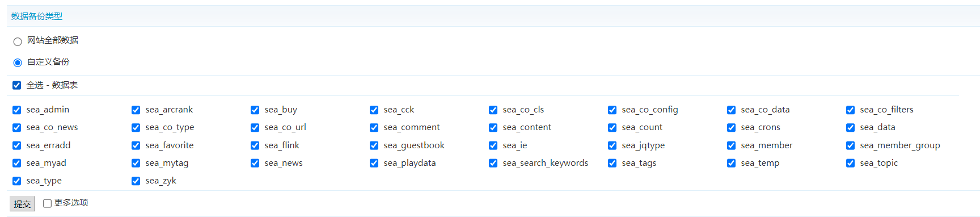Uncheck the sea_tags table checkbox
The image size is (980, 217).
pos(612,164)
